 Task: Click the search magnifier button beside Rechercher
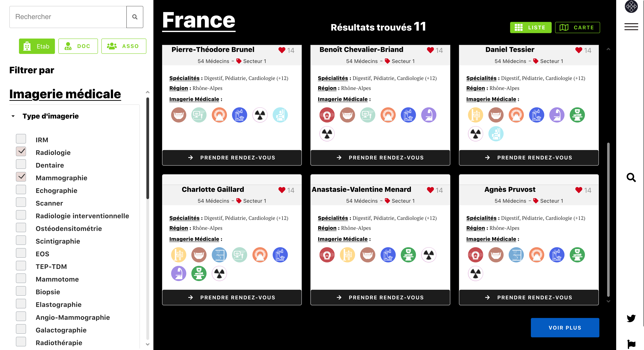[135, 17]
